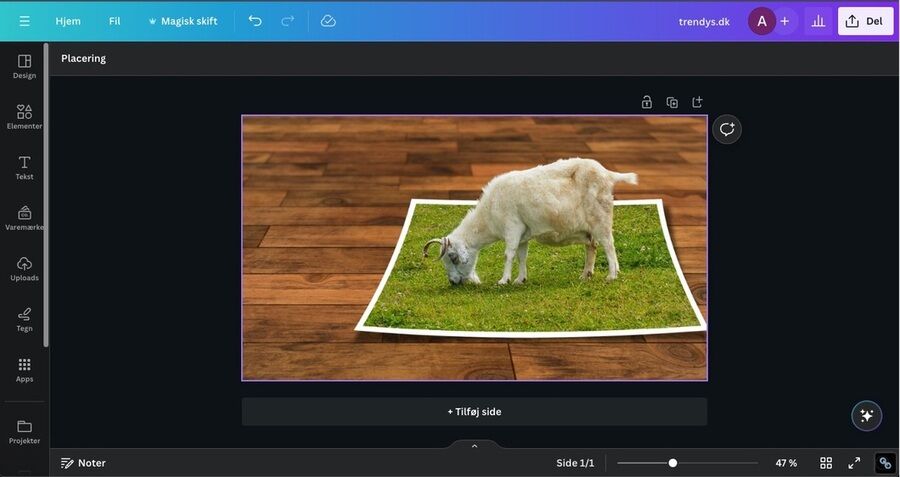Open the Tekst sidebar panel
The width and height of the screenshot is (900, 477).
pyautogui.click(x=24, y=168)
